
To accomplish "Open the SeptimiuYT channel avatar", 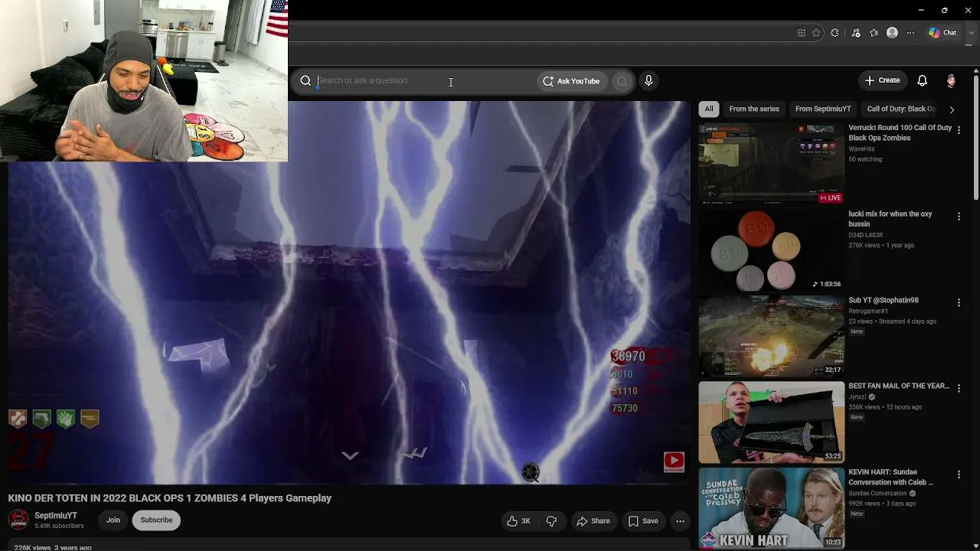I will coord(18,520).
